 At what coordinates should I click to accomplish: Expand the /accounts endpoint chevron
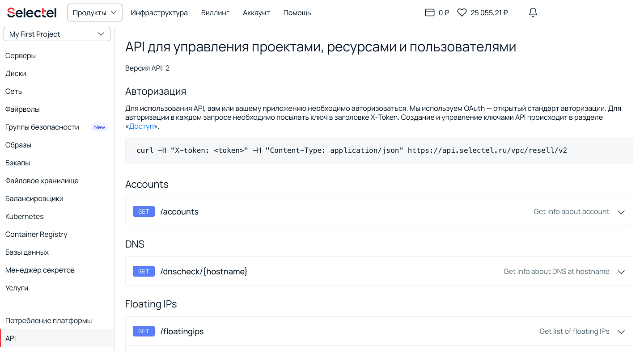(x=621, y=212)
